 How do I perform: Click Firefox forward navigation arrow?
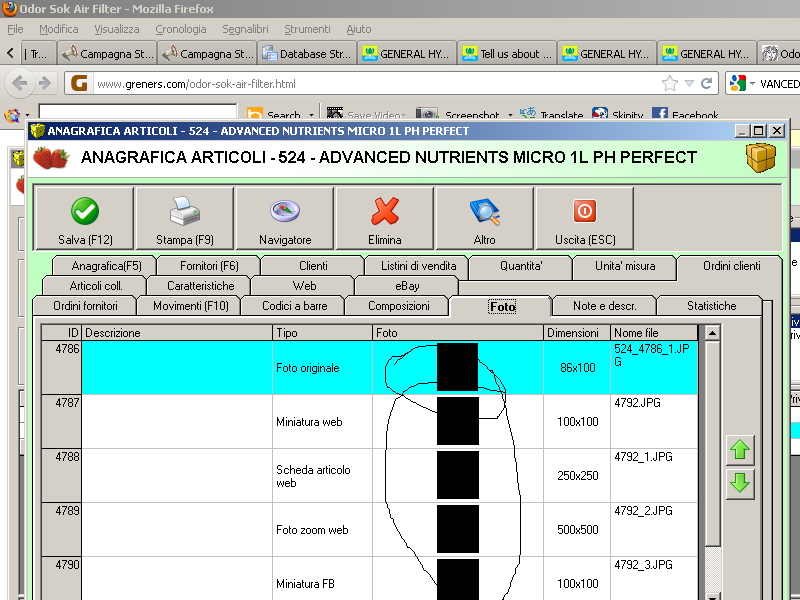(45, 83)
